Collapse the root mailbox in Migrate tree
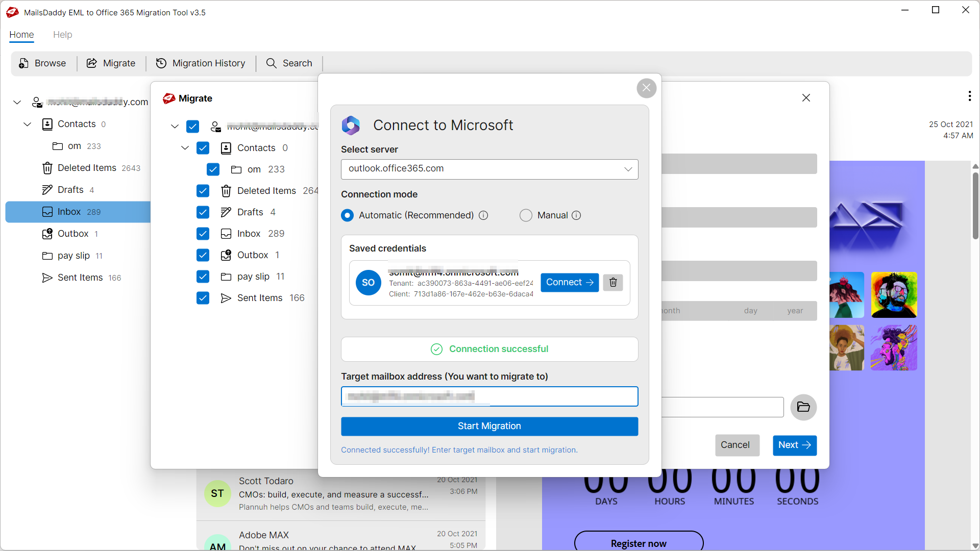 pos(175,127)
